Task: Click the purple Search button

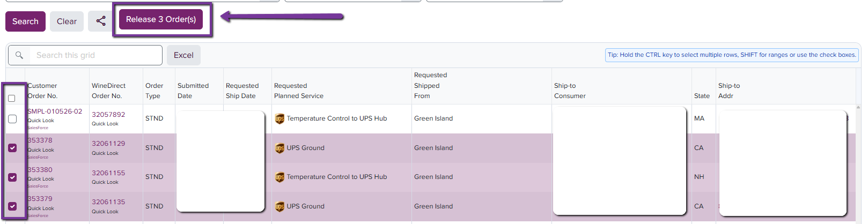Action: pyautogui.click(x=25, y=21)
